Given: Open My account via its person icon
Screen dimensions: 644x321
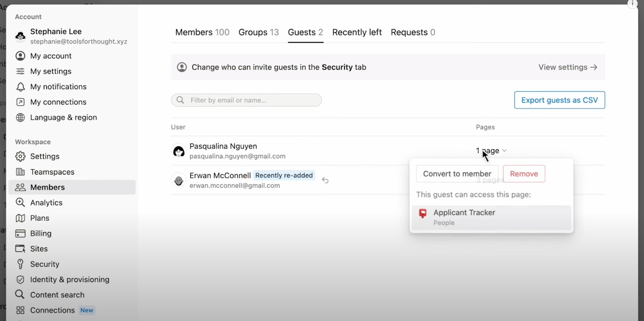Looking at the screenshot, I should coord(21,56).
